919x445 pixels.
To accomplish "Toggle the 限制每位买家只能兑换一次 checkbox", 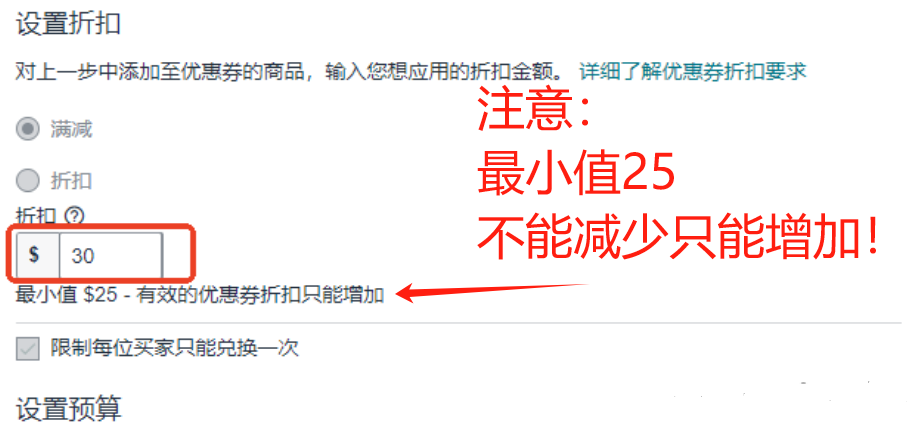I will pyautogui.click(x=28, y=349).
